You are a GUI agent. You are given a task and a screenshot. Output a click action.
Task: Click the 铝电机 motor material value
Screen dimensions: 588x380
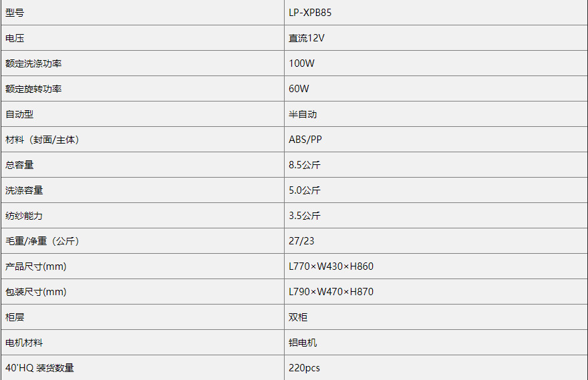[x=303, y=343]
